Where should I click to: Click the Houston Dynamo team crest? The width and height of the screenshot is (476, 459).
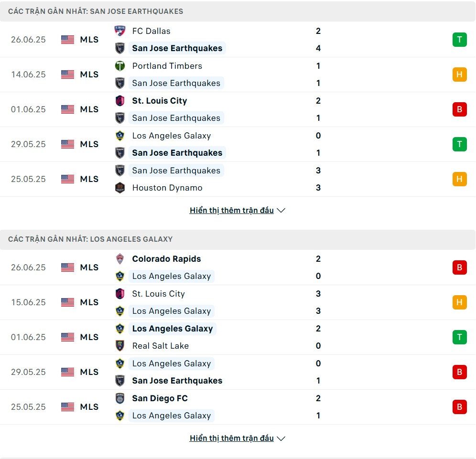(x=120, y=188)
